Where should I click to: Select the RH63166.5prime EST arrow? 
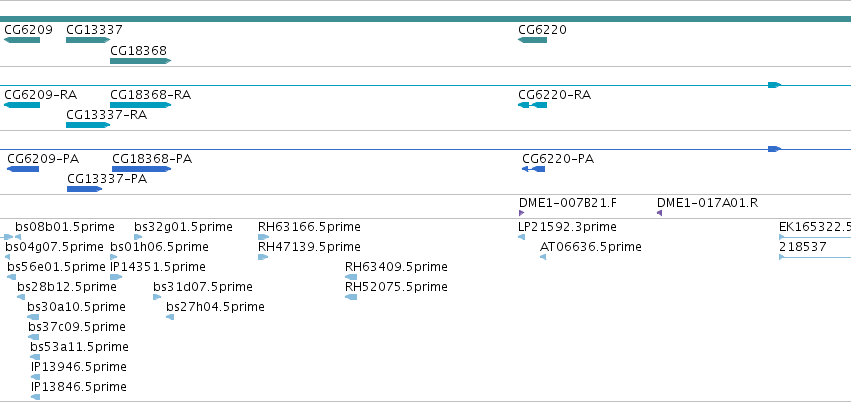[263, 237]
